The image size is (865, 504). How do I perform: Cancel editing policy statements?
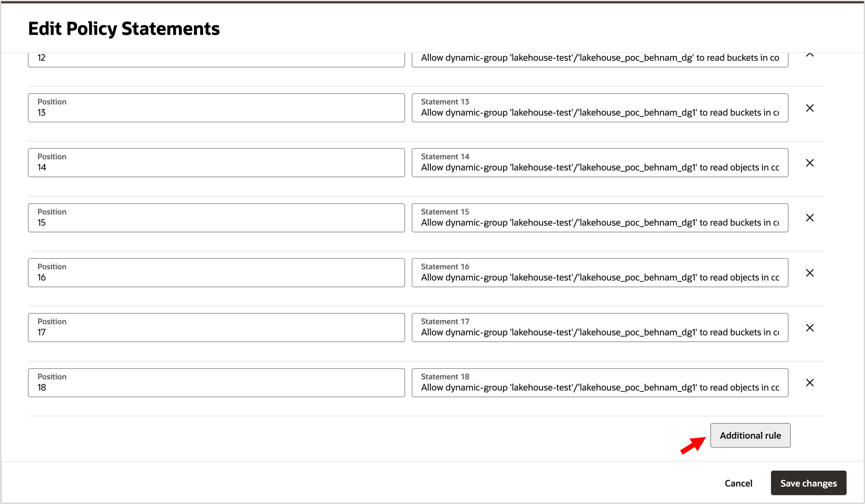[x=738, y=483]
